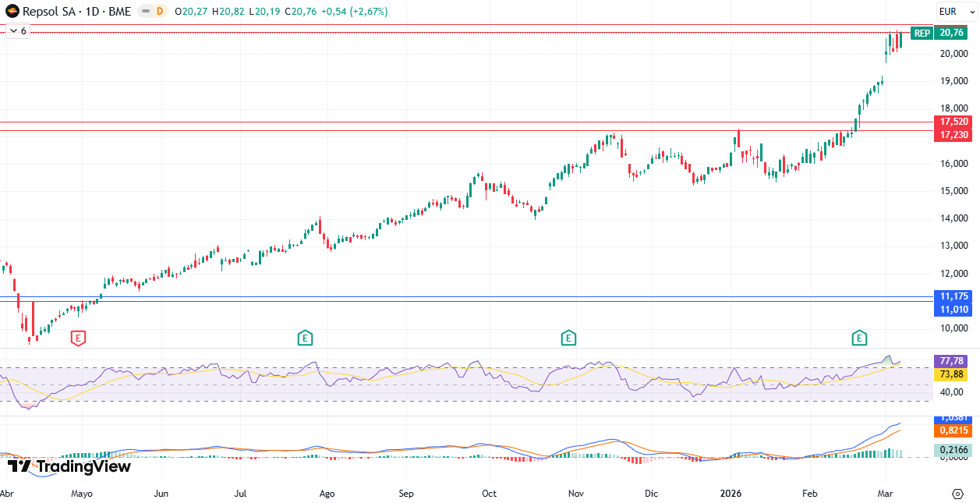Viewport: 980px width, 503px height.
Task: Expand the indicator legend showing 6
Action: tap(17, 31)
